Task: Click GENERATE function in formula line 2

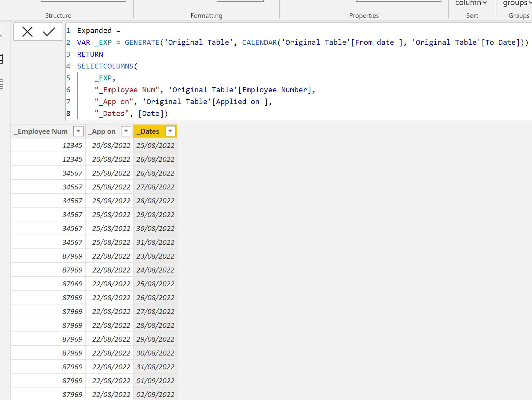Action: coord(142,43)
